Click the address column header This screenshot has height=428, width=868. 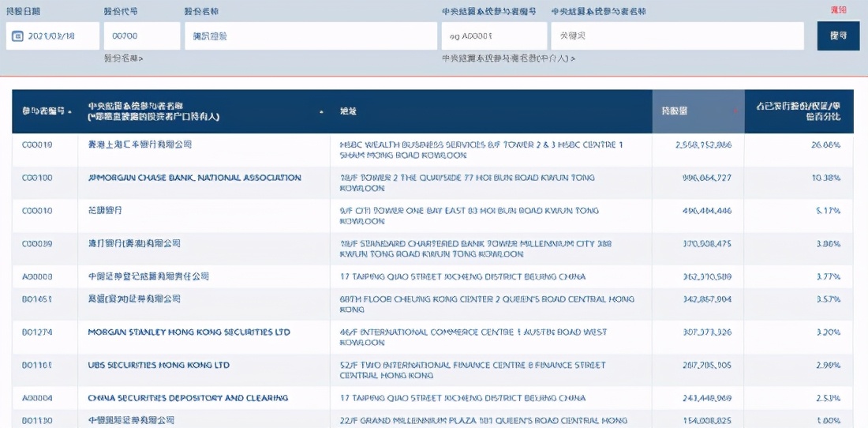pos(348,111)
